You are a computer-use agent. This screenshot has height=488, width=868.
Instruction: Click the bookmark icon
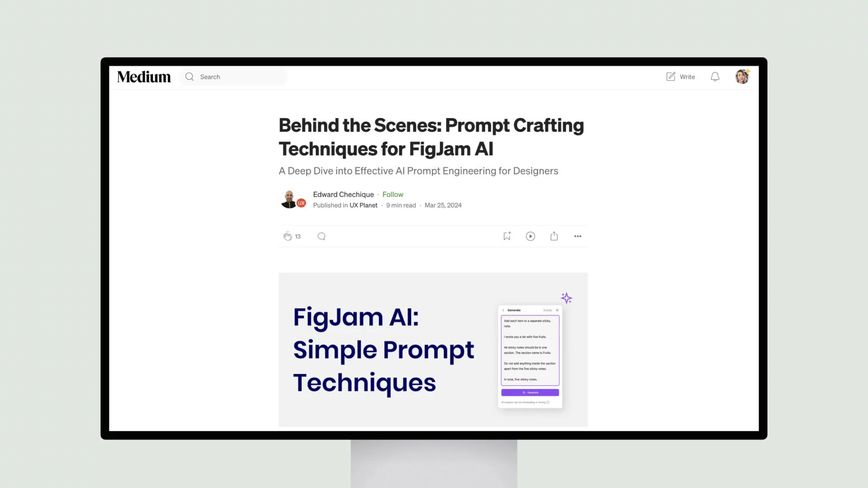click(506, 236)
